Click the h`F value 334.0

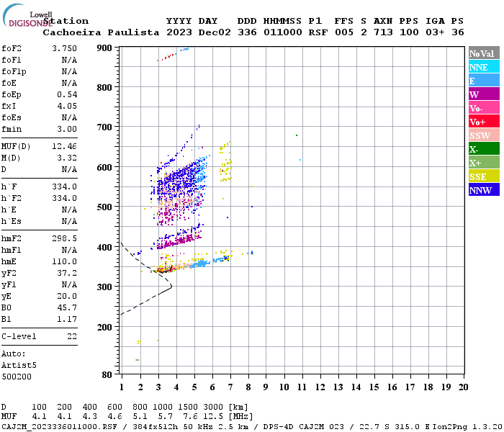click(64, 186)
